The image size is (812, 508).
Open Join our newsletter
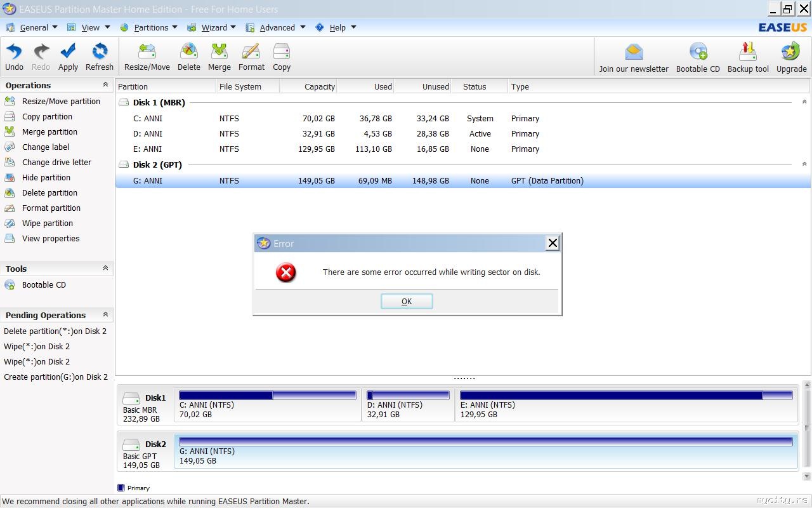[x=634, y=58]
